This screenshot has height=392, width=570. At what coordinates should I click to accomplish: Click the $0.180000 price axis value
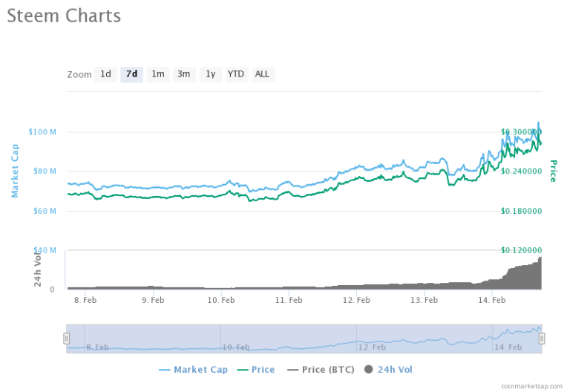click(521, 211)
